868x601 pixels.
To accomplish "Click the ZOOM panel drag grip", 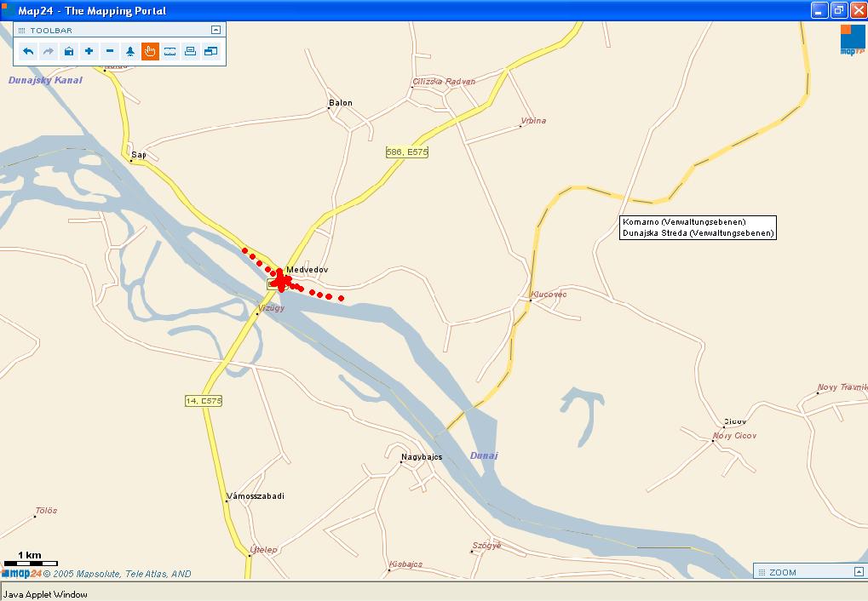I will (x=762, y=572).
